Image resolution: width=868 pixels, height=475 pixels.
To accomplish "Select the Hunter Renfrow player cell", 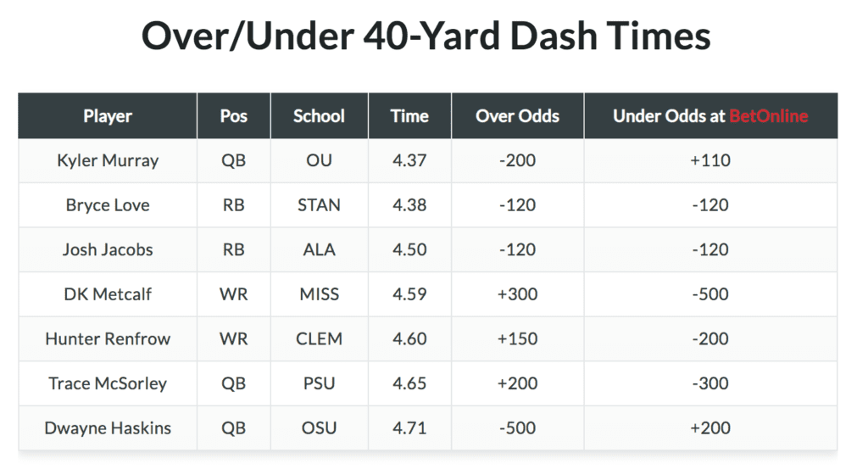I will pos(108,338).
